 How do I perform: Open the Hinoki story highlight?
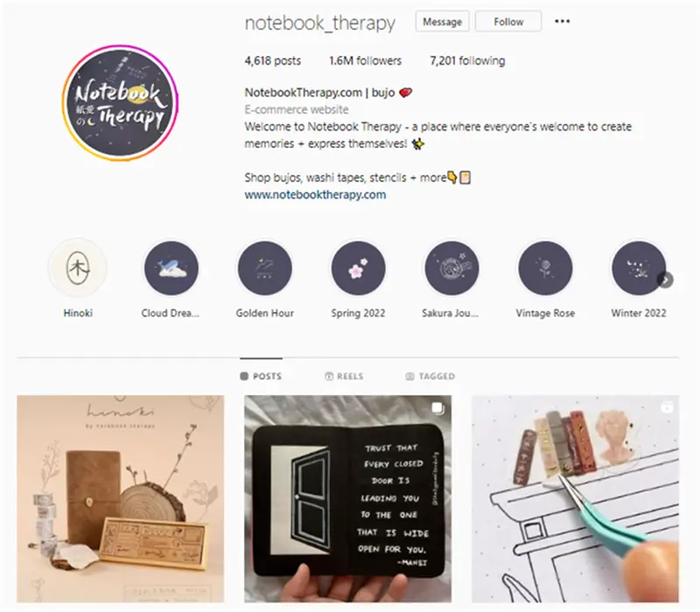pyautogui.click(x=78, y=268)
